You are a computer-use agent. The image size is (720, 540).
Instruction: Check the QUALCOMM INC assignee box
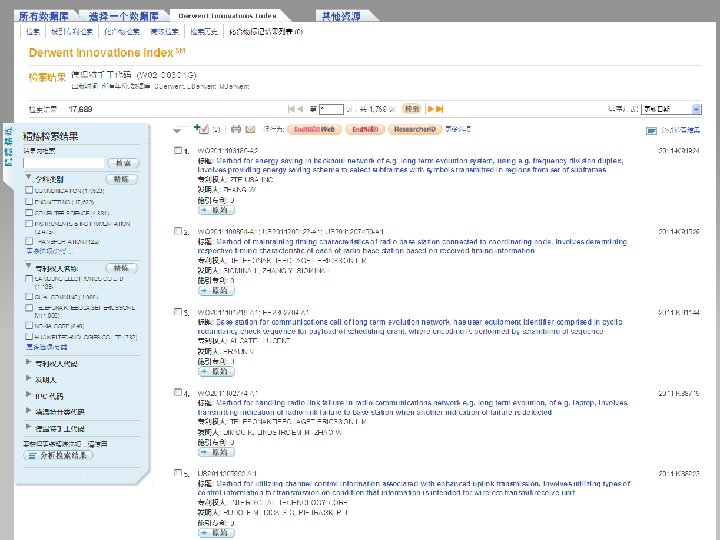pyautogui.click(x=29, y=297)
